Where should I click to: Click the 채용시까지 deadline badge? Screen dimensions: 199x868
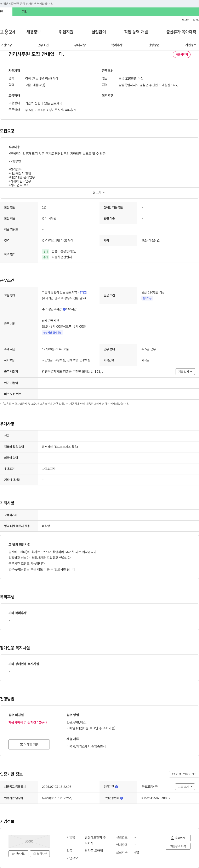click(x=181, y=55)
